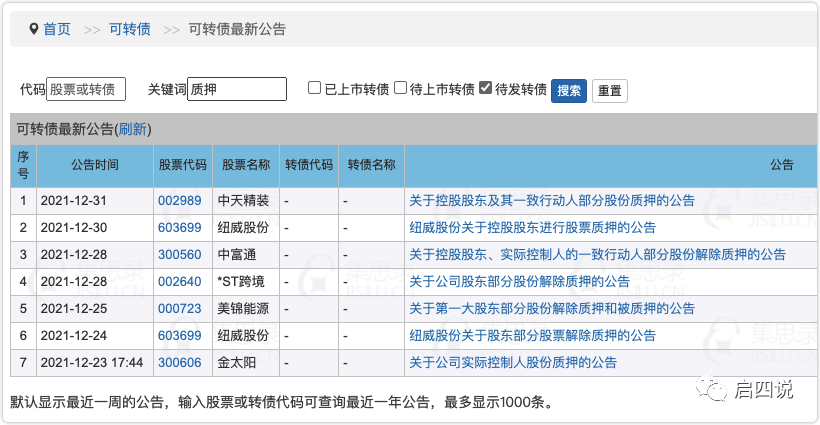Open the 中富通 一致行动人部分股份解除质押 announcement
820x425 pixels.
[x=597, y=255]
